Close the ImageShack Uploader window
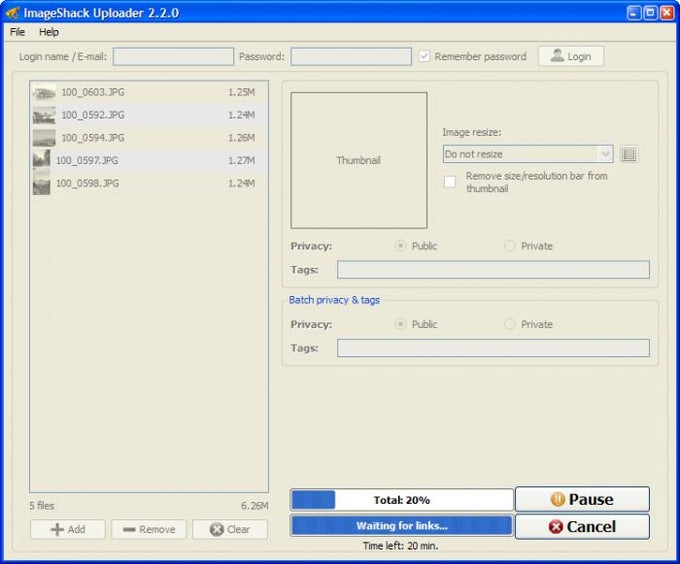 point(667,13)
